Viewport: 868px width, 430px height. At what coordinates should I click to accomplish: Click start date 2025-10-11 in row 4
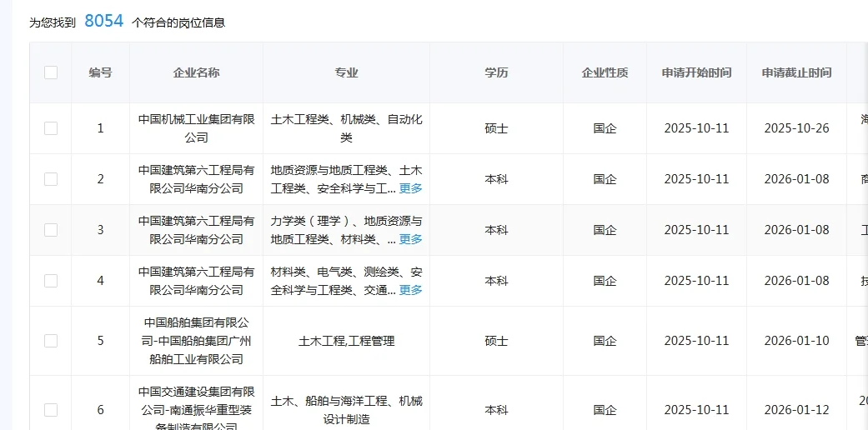click(x=696, y=281)
